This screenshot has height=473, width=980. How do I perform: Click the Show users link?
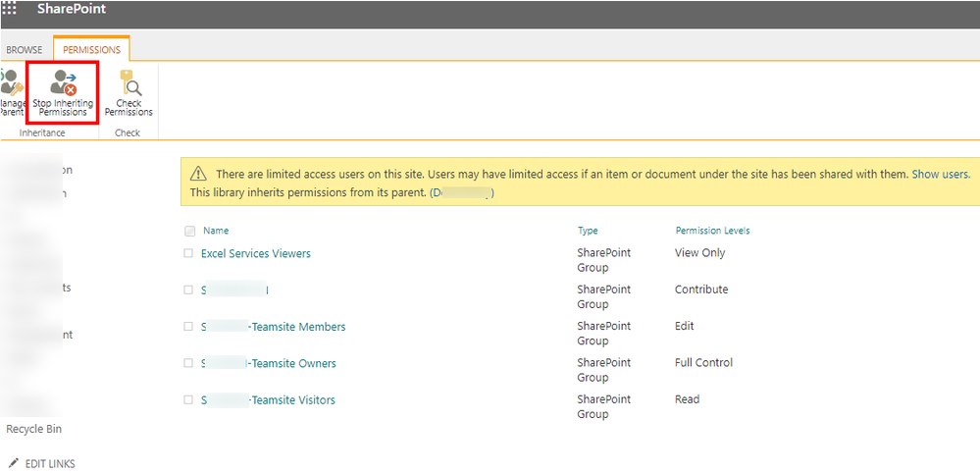tap(941, 175)
